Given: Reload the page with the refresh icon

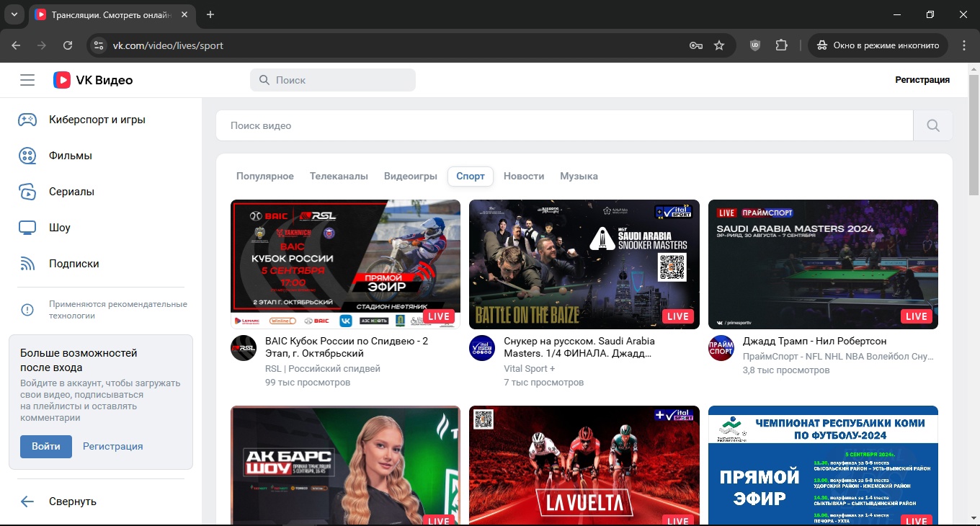Looking at the screenshot, I should coord(68,45).
